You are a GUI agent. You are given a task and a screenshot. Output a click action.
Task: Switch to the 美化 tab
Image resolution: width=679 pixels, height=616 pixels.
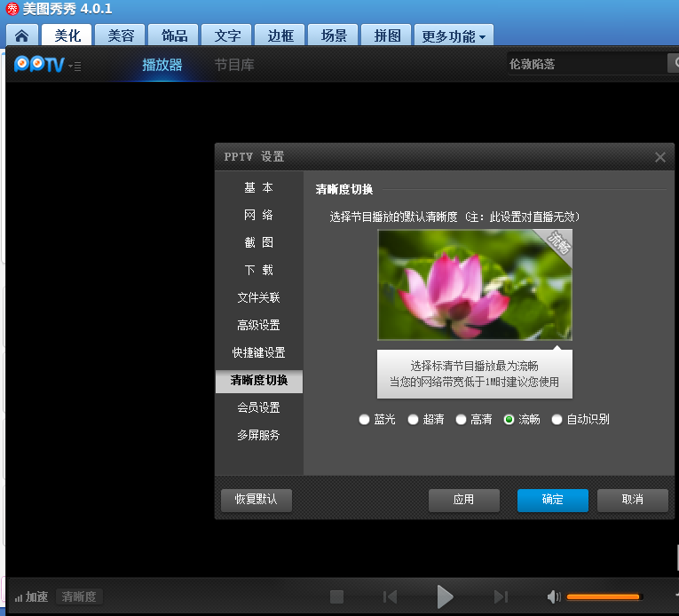pos(67,36)
